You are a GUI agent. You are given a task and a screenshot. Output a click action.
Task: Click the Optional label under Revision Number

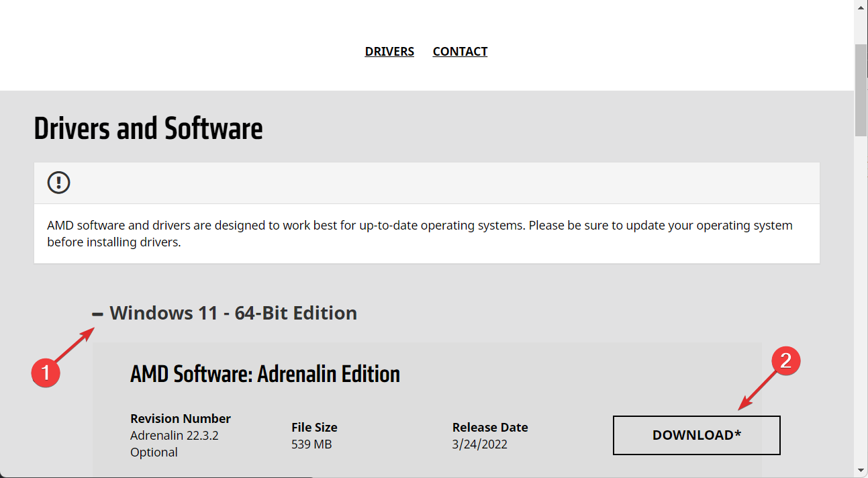click(x=154, y=452)
